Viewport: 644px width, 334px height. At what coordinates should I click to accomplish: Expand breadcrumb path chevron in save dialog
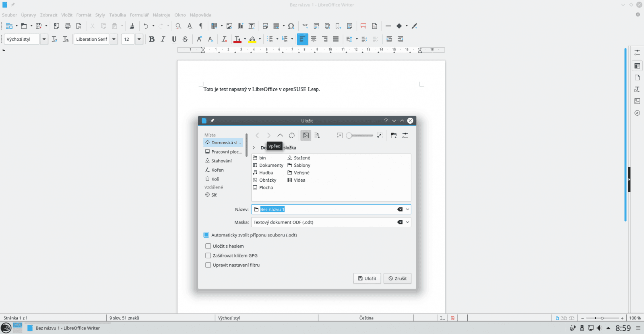254,148
